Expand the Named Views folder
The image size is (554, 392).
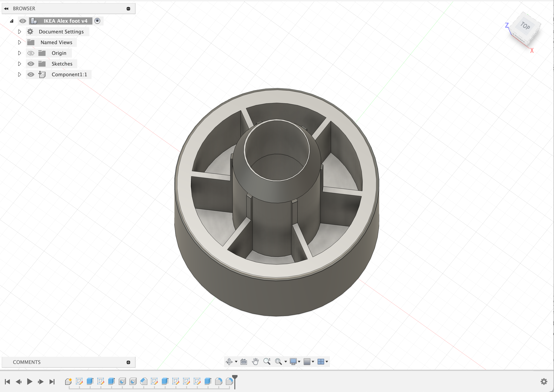coord(20,42)
